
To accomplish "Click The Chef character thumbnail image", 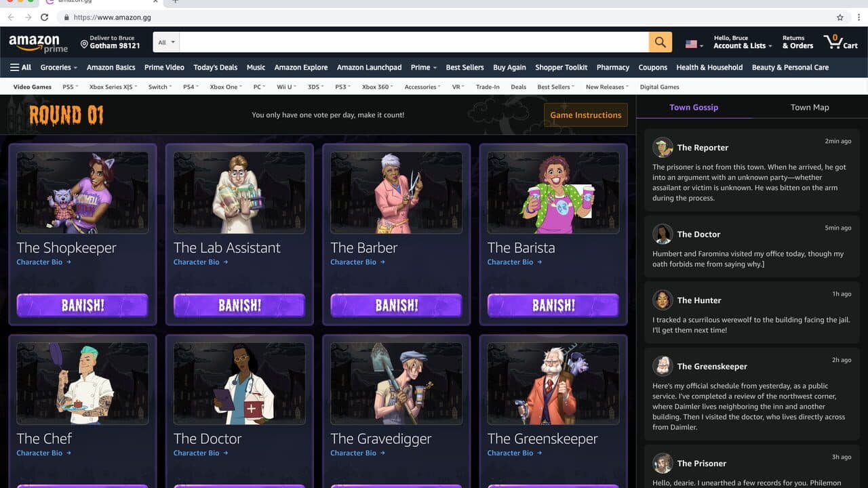I will (x=83, y=384).
